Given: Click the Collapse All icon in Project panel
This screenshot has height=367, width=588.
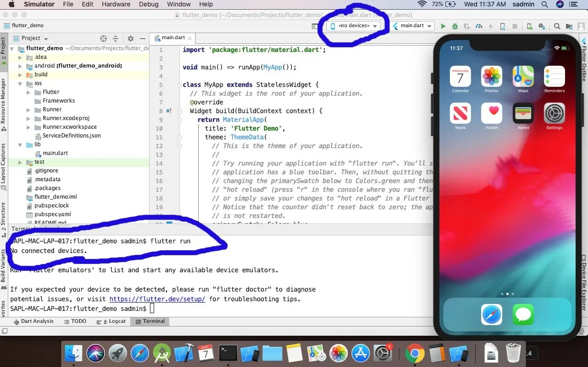Looking at the screenshot, I should pos(115,39).
